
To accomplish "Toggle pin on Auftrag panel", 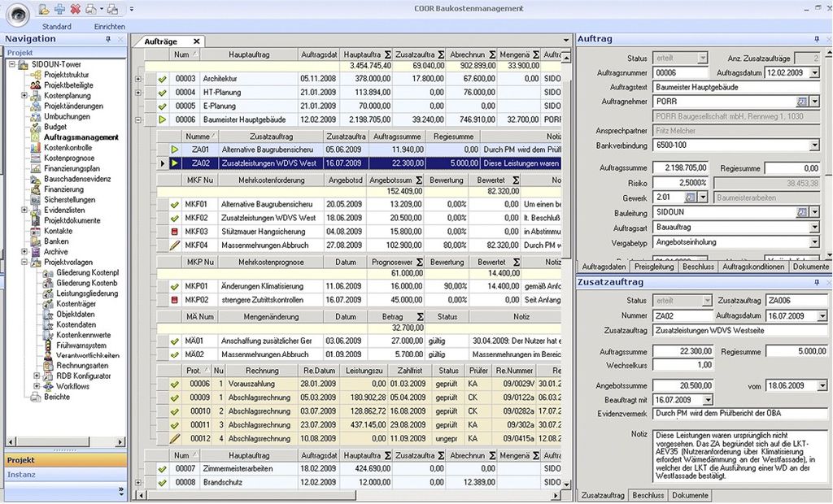I will click(x=817, y=39).
